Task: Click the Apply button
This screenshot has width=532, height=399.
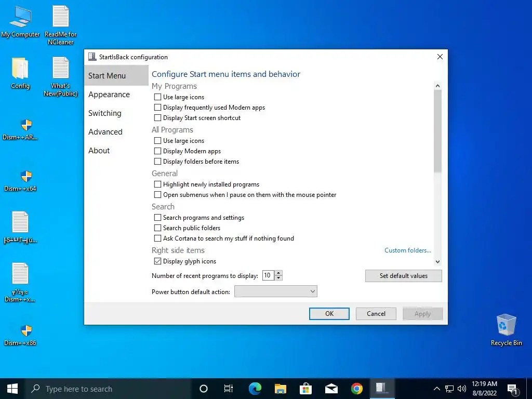Action: coord(422,314)
